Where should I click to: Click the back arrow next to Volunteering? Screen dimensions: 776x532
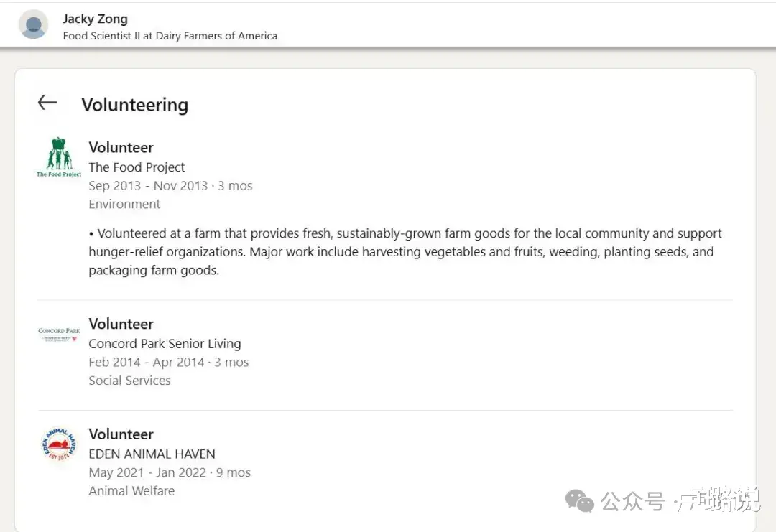[47, 103]
